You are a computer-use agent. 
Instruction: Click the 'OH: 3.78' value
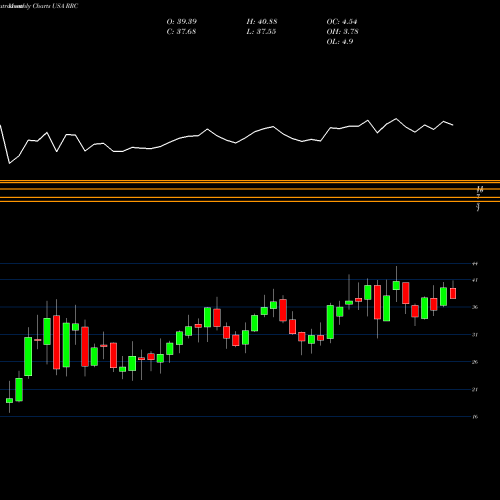click(x=343, y=32)
